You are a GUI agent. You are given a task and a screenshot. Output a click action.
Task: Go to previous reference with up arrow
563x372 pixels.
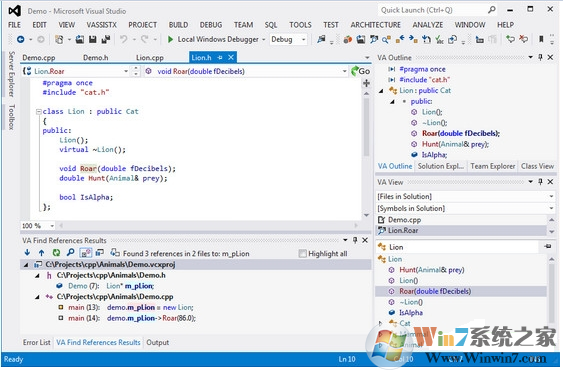tap(41, 253)
